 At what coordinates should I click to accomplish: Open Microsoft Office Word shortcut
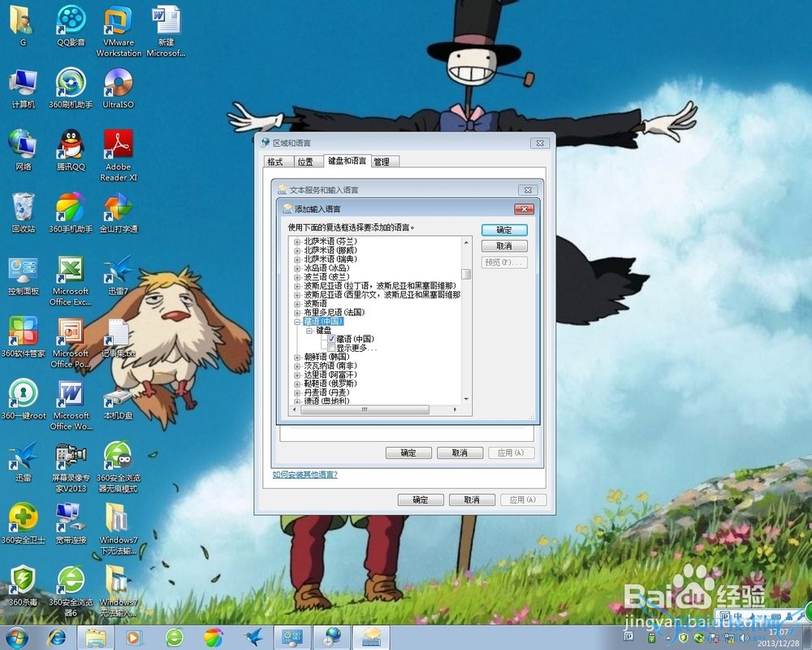71,405
